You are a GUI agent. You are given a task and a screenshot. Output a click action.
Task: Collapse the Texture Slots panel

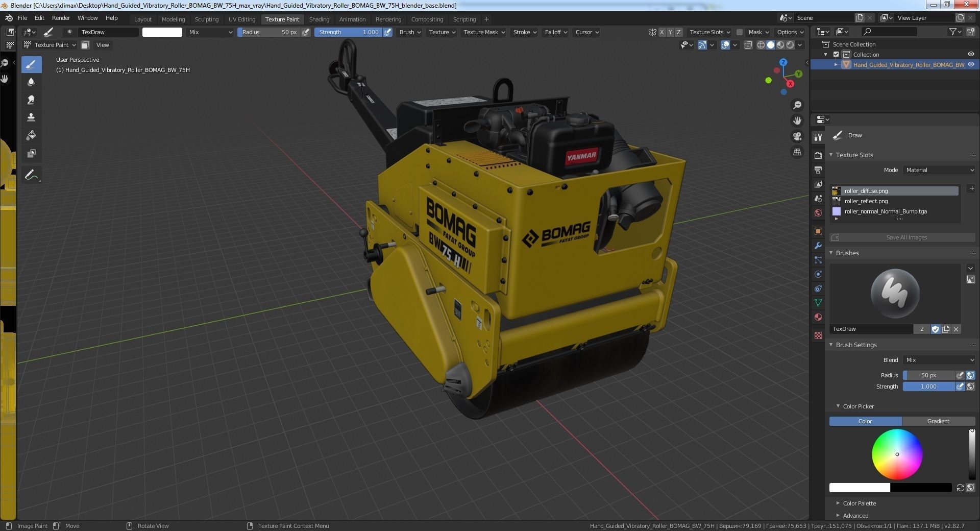831,155
